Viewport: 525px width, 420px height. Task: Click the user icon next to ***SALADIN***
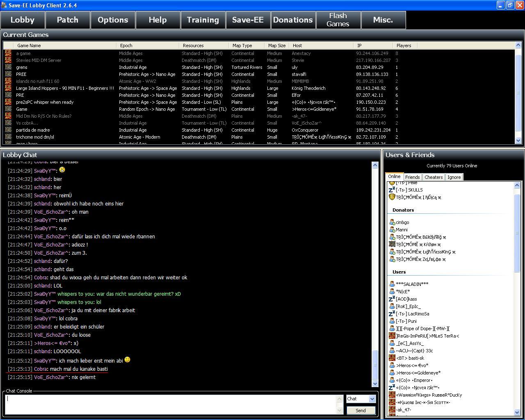click(x=392, y=284)
